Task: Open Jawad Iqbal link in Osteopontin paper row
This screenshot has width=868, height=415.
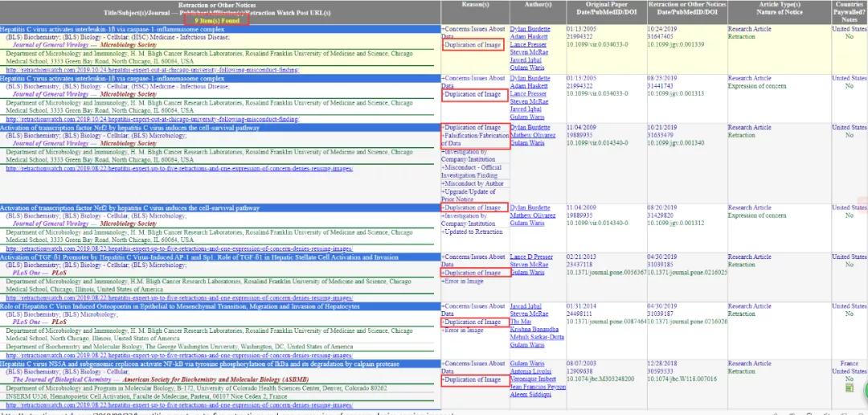Action: click(x=526, y=306)
